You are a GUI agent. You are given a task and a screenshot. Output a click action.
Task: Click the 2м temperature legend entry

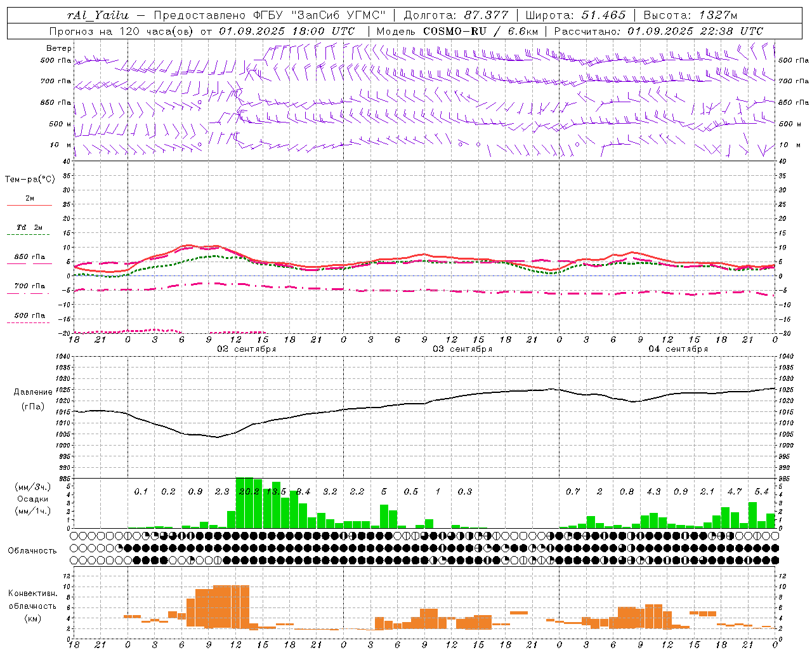click(29, 199)
